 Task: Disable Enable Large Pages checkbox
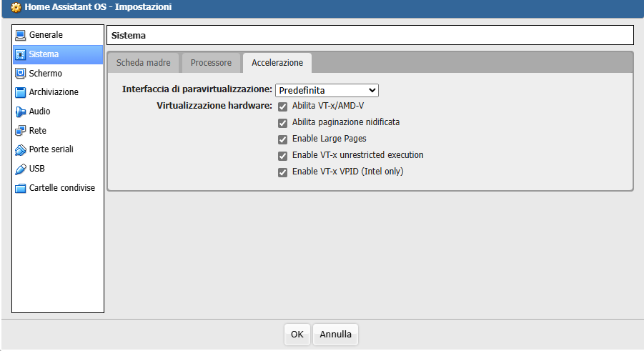point(282,139)
